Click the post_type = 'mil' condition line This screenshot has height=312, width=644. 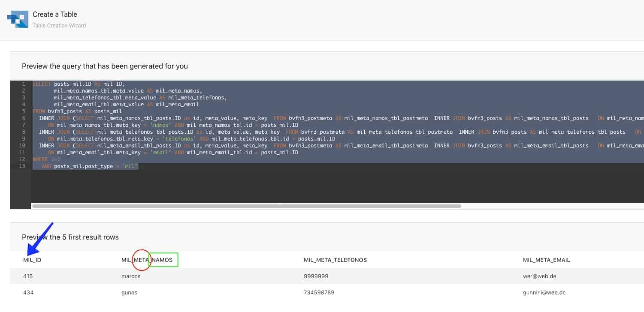coord(90,166)
